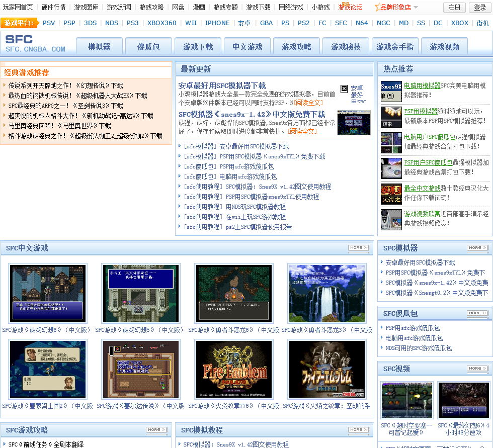Screen dimensions: 493x448
Task: Open the 傻瓜包 tab
Action: (148, 46)
